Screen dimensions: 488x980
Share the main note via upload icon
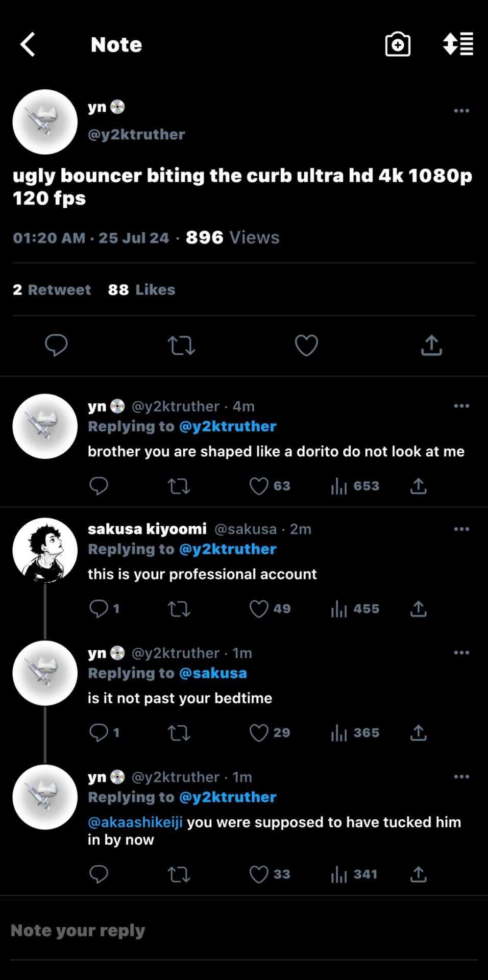431,345
